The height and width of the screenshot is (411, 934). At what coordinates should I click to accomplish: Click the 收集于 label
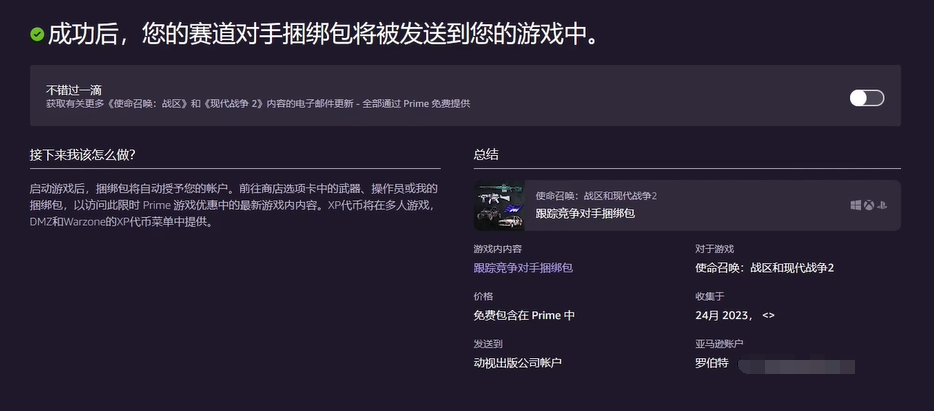[x=709, y=297]
